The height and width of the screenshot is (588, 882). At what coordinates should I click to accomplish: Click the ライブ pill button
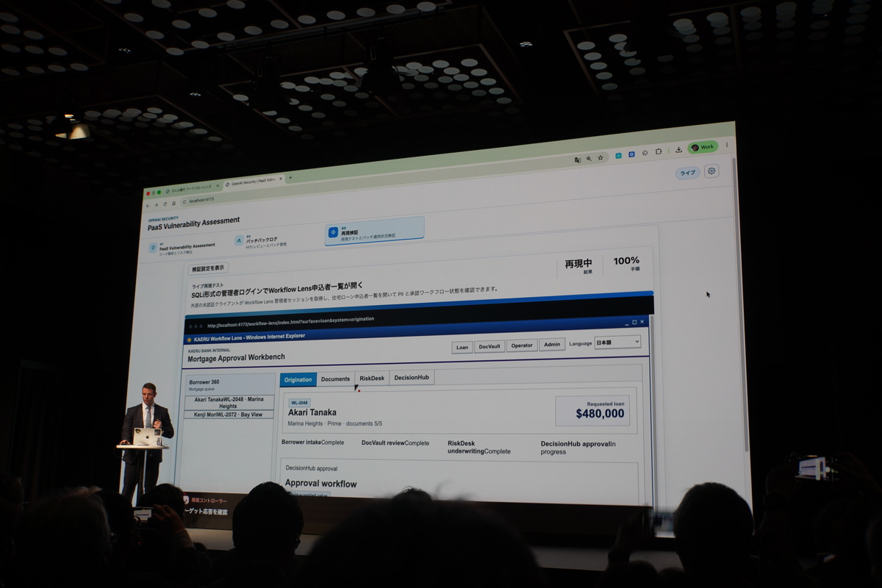pyautogui.click(x=688, y=173)
